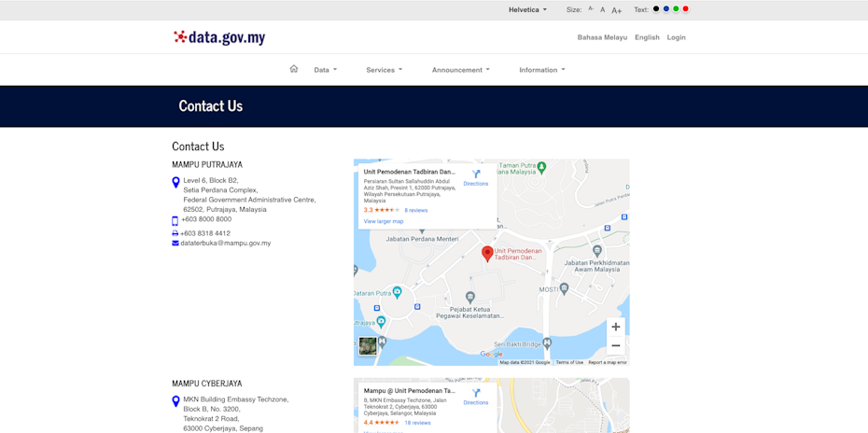Click the Login link

point(676,37)
